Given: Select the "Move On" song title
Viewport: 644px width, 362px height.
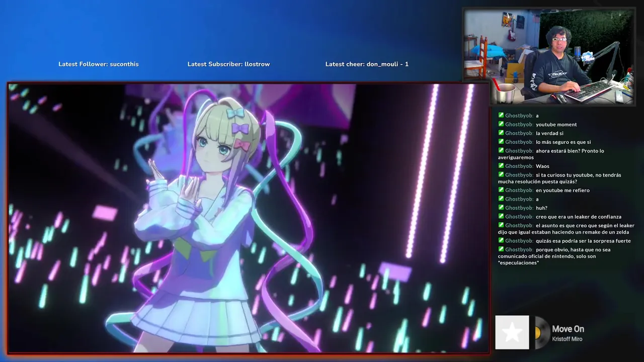Looking at the screenshot, I should (x=568, y=329).
